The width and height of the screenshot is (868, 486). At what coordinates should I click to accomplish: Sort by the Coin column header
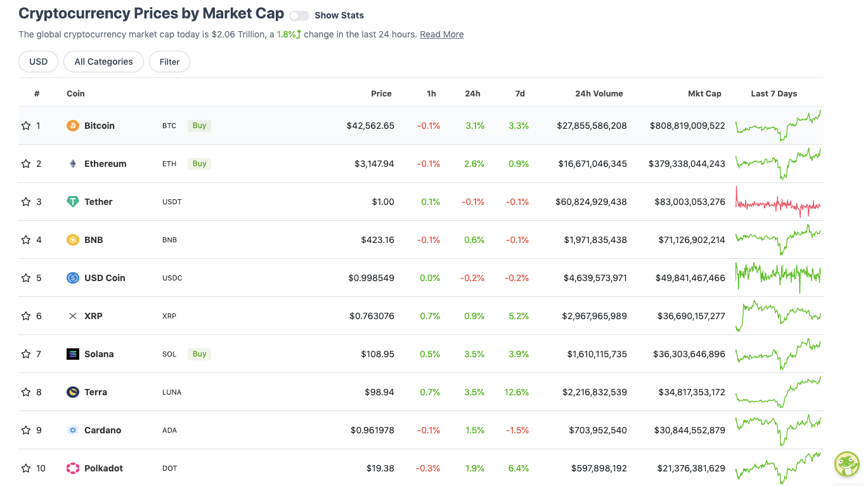click(x=75, y=93)
